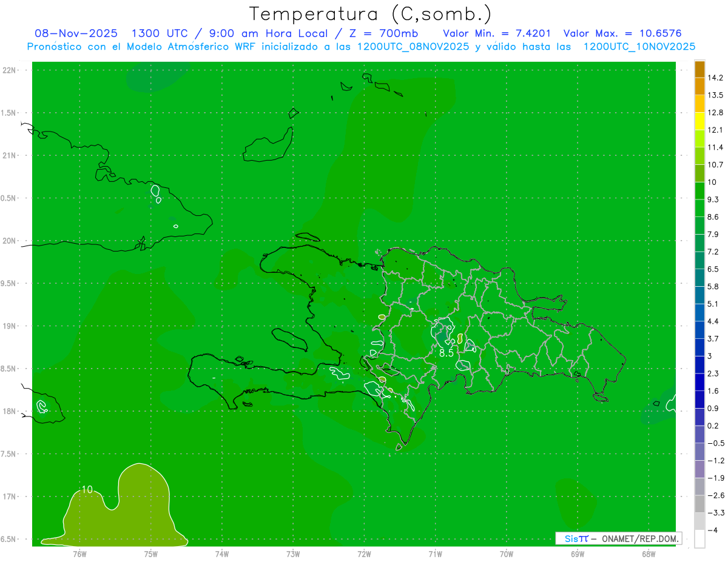728x562 pixels.
Task: Click the "0.9" legend value
Action: pos(713,409)
